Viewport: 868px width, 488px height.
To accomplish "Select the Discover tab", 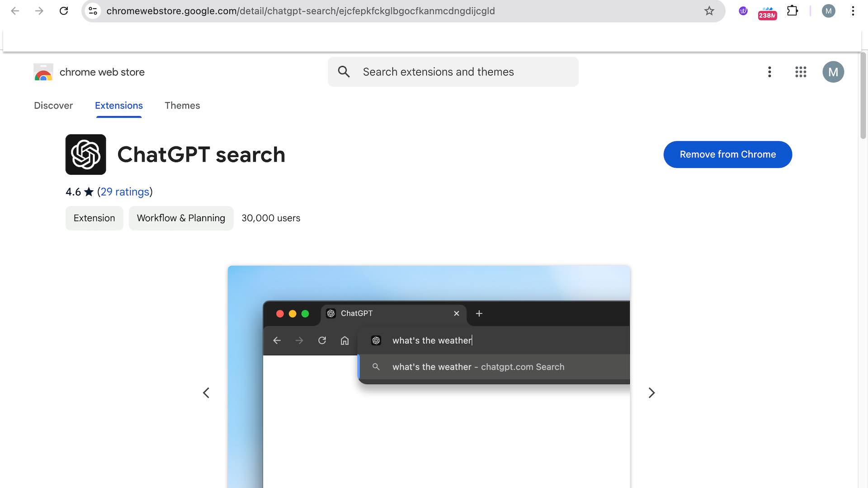I will [53, 105].
